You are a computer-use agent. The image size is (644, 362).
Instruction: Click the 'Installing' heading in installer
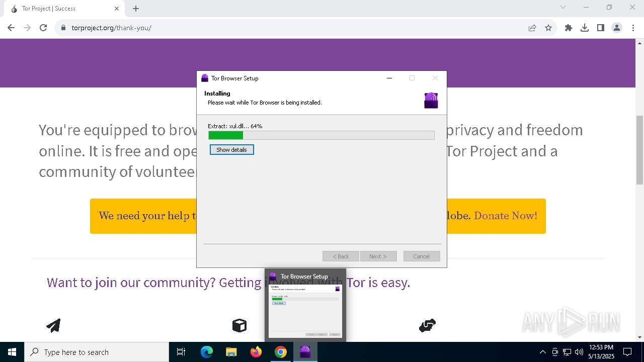pos(217,94)
